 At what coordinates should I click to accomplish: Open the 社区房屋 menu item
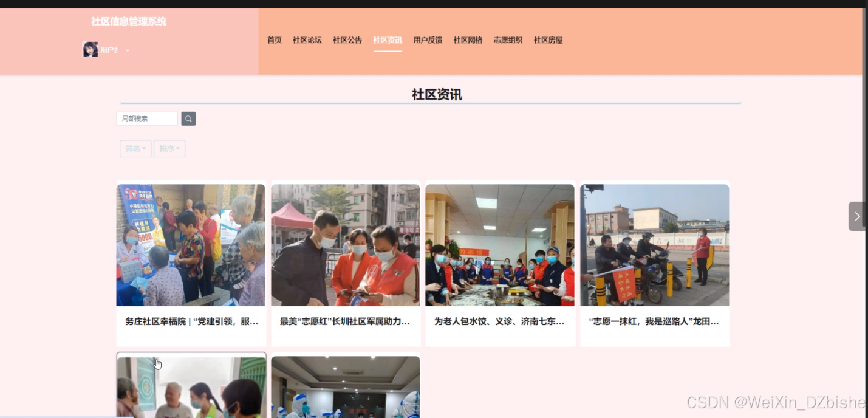tap(548, 40)
